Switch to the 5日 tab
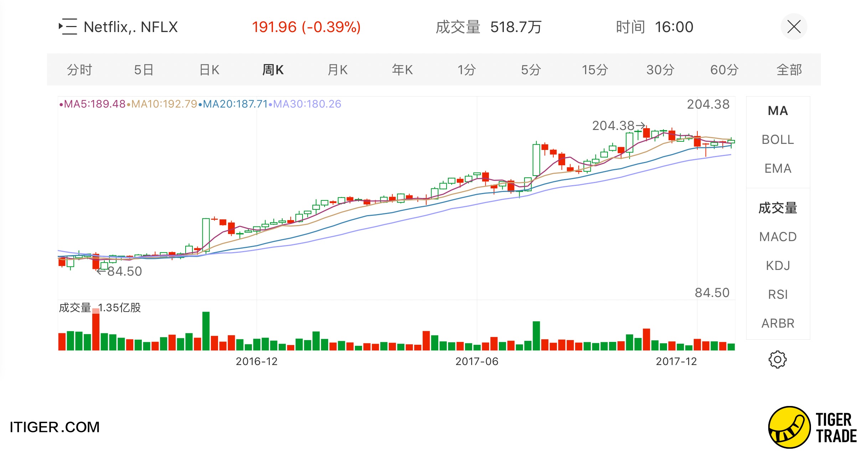The width and height of the screenshot is (868, 453). tap(144, 70)
